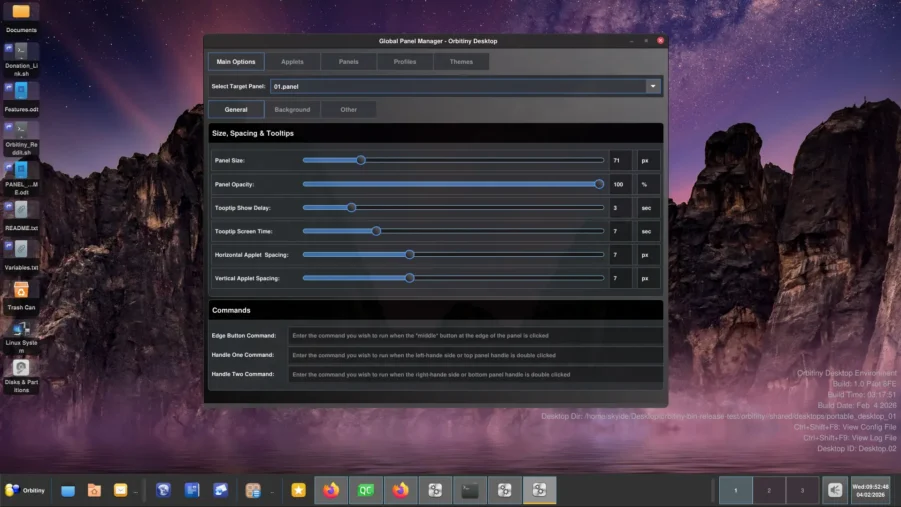Image resolution: width=901 pixels, height=507 pixels.
Task: Select the Background sub-tab
Action: click(292, 109)
